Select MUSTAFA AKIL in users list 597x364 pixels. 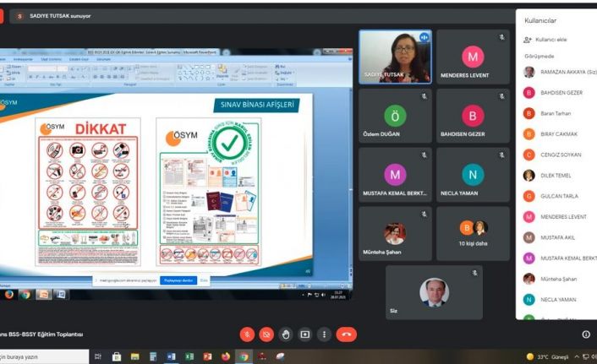pos(556,237)
